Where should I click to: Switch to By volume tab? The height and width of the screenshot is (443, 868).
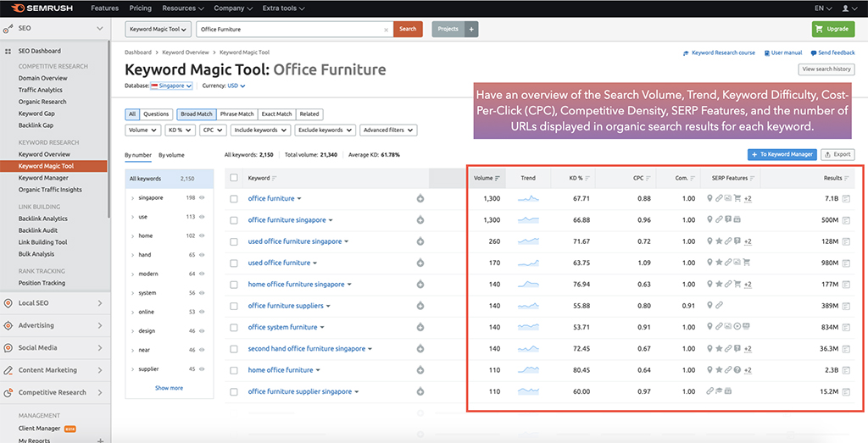pos(171,155)
